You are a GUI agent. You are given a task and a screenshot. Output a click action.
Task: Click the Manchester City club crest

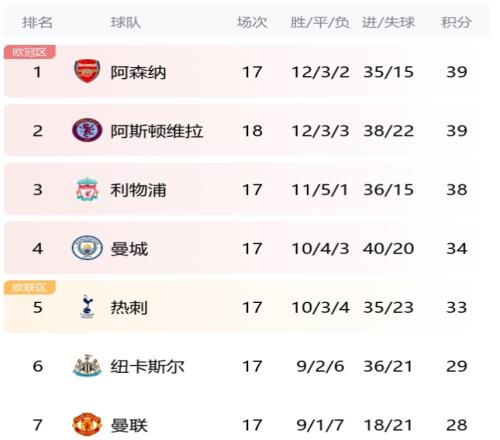[x=87, y=248]
